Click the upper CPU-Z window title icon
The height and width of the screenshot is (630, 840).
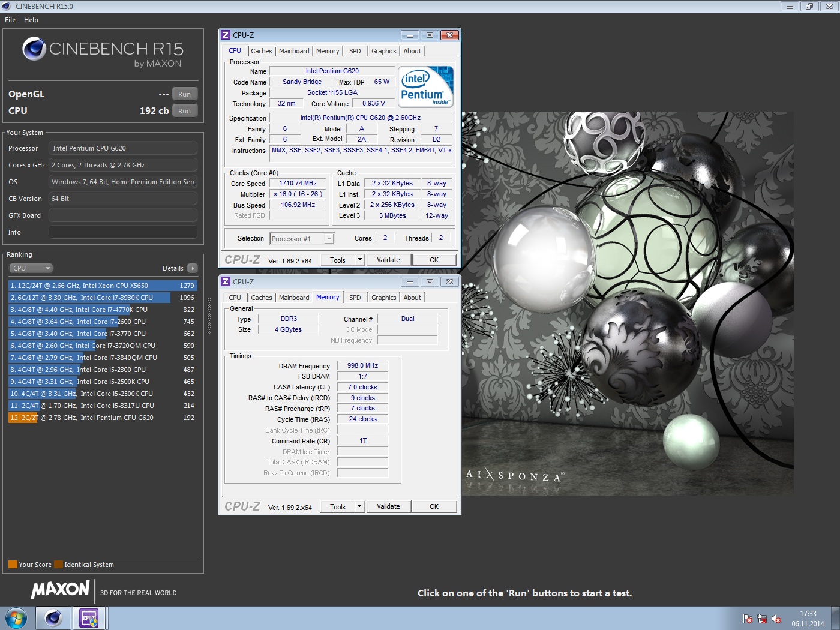pyautogui.click(x=226, y=35)
